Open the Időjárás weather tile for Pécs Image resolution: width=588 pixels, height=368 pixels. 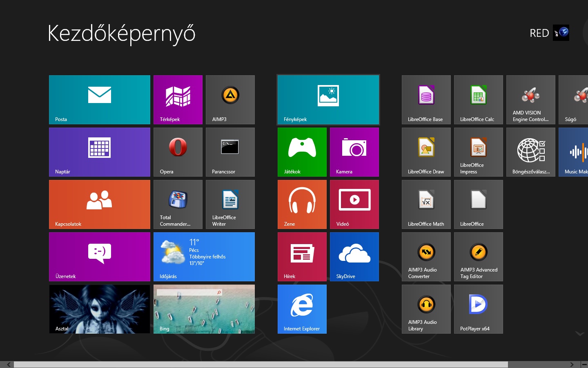[x=204, y=257]
